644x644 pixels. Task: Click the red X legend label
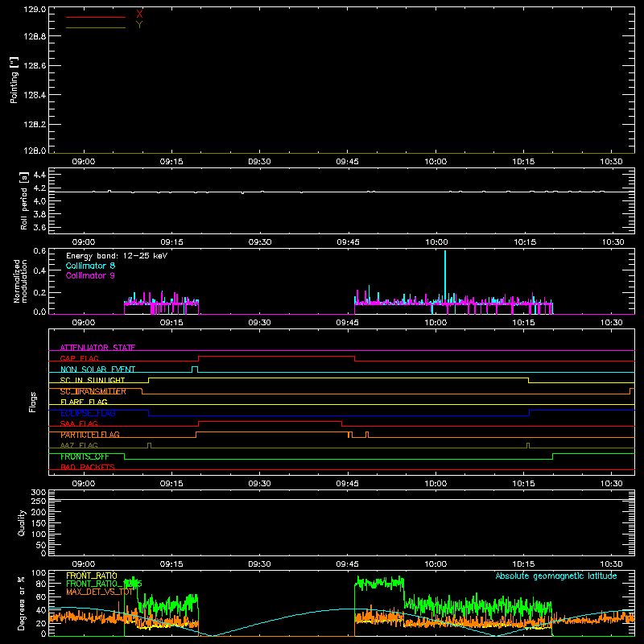(139, 14)
